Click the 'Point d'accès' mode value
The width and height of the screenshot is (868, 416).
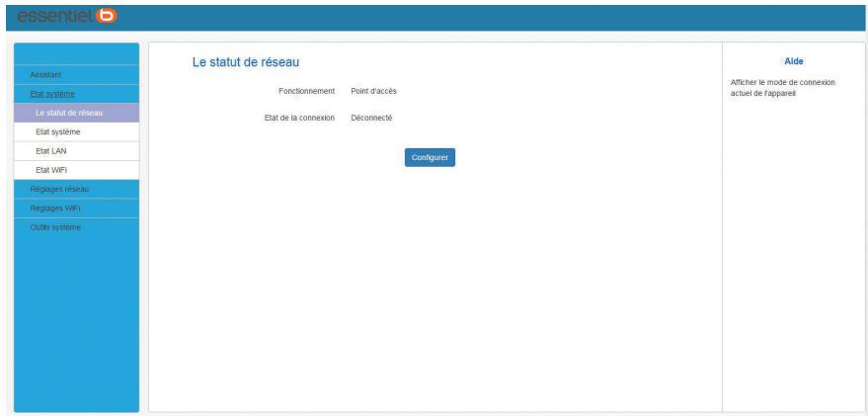click(x=373, y=91)
